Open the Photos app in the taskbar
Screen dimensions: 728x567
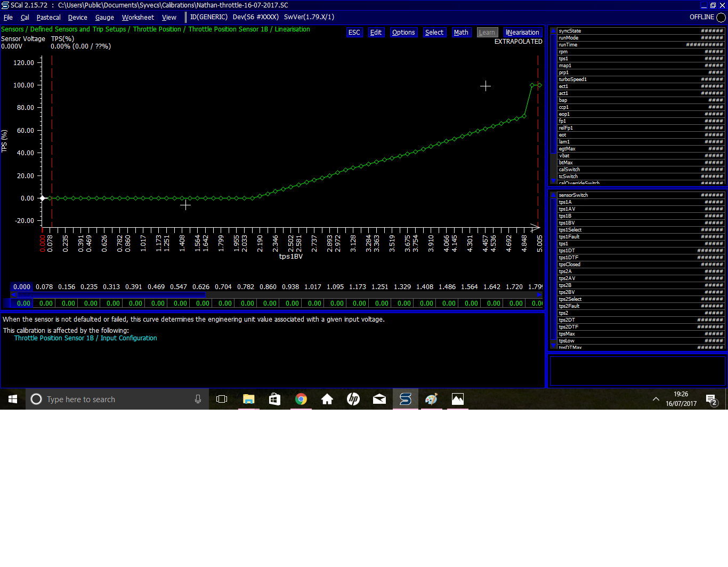[x=457, y=399]
